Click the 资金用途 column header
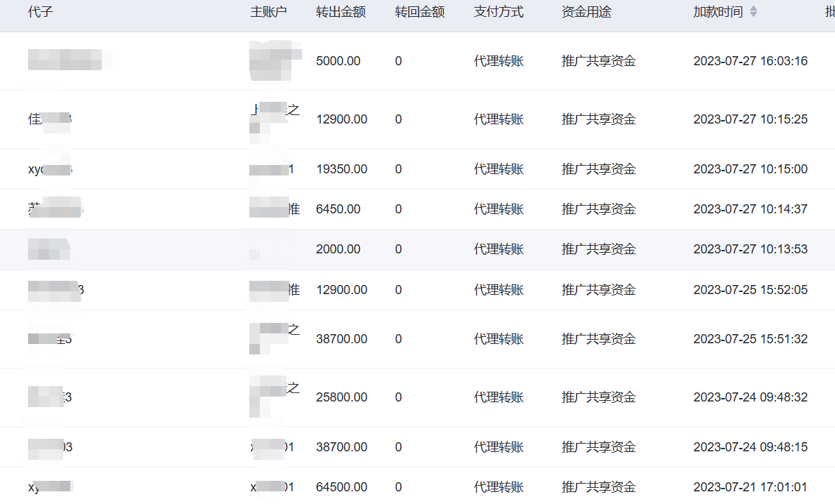Screen dimensions: 835x504 pyautogui.click(x=586, y=12)
